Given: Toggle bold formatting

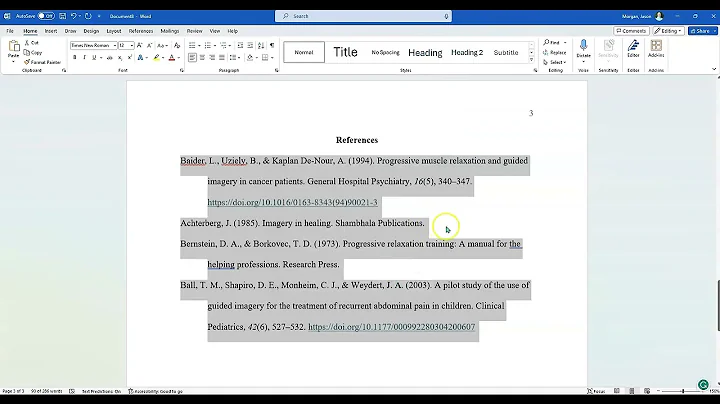Looking at the screenshot, I should tap(74, 58).
